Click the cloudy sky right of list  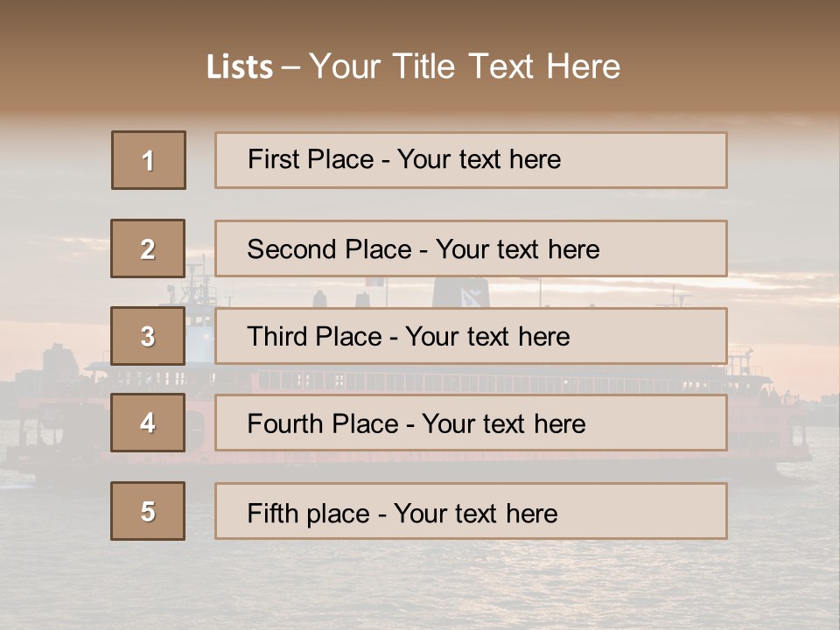pyautogui.click(x=783, y=219)
